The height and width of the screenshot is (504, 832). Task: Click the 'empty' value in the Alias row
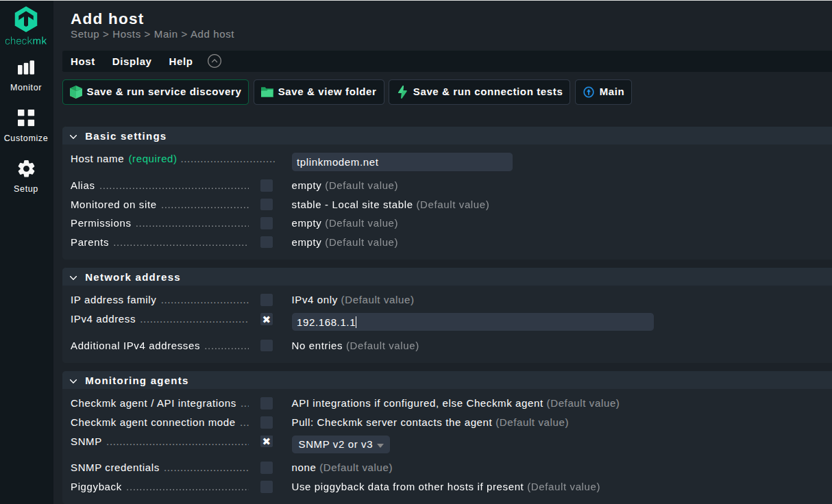pyautogui.click(x=306, y=186)
